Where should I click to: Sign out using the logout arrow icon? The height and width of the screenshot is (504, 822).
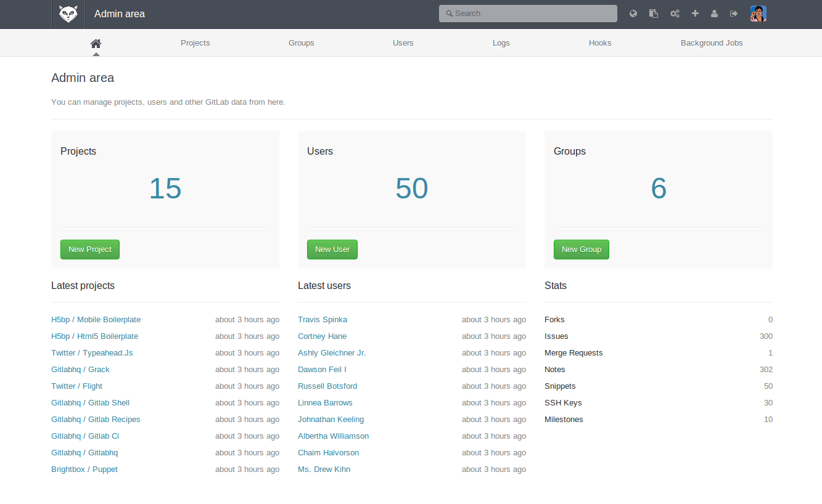[x=734, y=13]
